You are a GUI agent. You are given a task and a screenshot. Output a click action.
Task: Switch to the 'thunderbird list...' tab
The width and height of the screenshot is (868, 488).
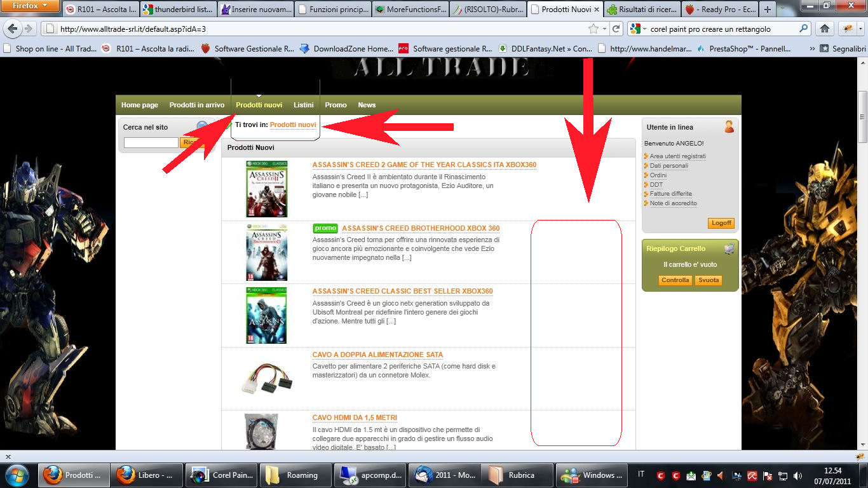(x=178, y=10)
